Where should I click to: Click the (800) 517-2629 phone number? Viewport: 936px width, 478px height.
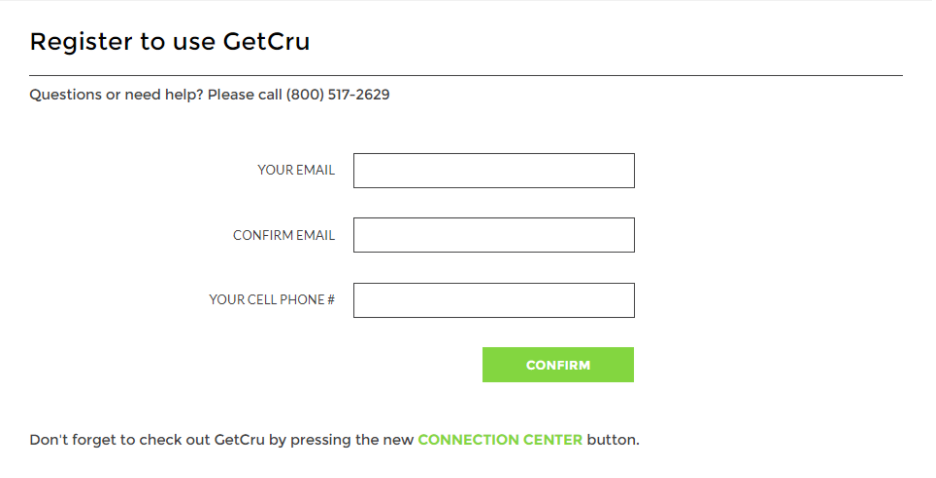point(338,96)
